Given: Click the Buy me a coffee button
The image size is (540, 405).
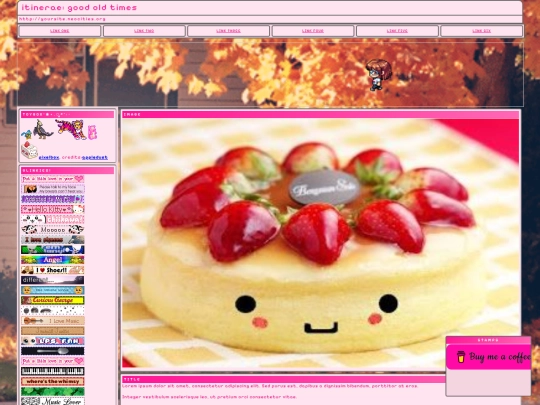Looking at the screenshot, I should click(x=488, y=357).
